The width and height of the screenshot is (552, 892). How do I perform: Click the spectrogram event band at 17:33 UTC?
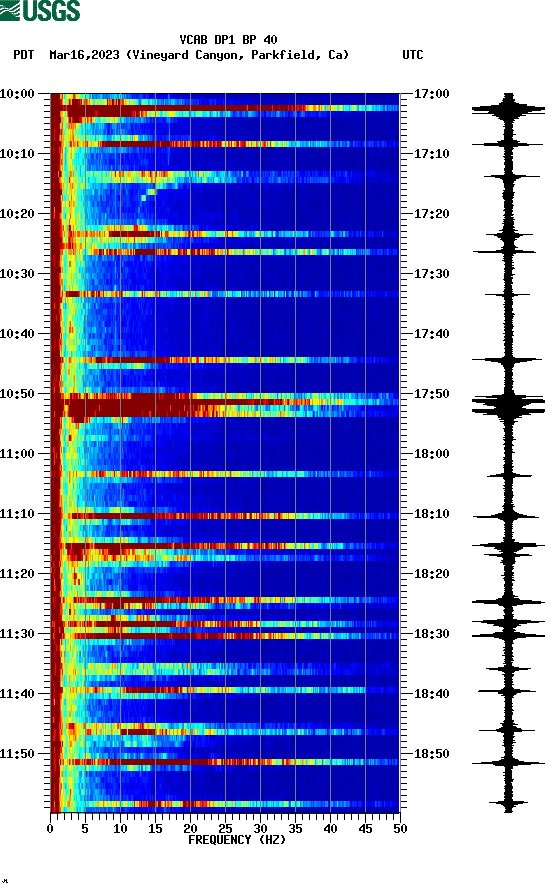pos(225,294)
